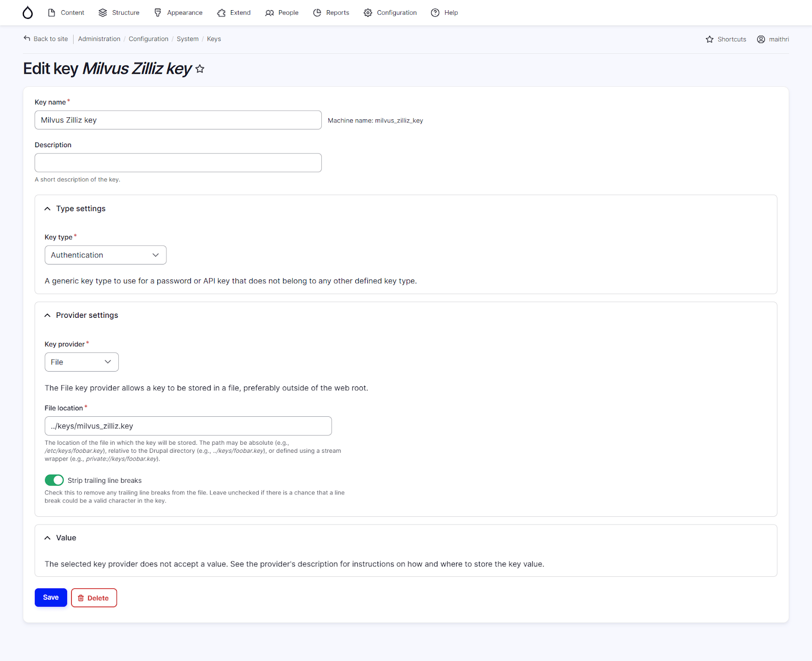This screenshot has width=812, height=661.
Task: Open the Content menu
Action: coord(66,13)
